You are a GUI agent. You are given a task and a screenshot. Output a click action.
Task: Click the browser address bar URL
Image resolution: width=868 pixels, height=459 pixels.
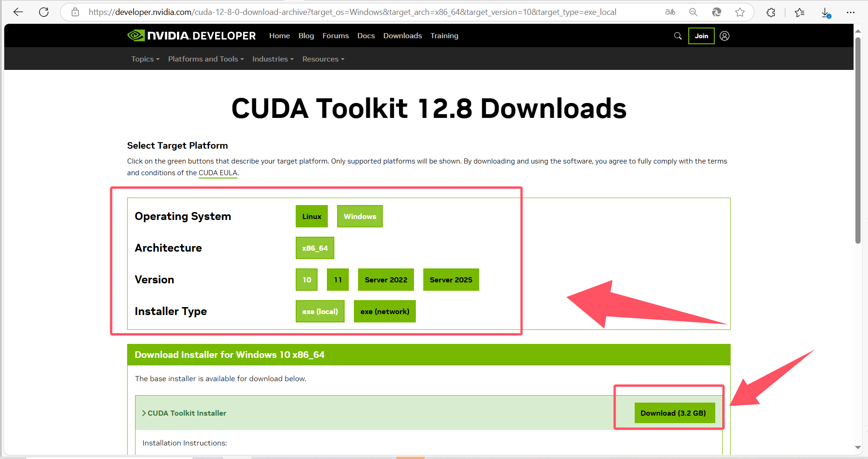point(352,12)
